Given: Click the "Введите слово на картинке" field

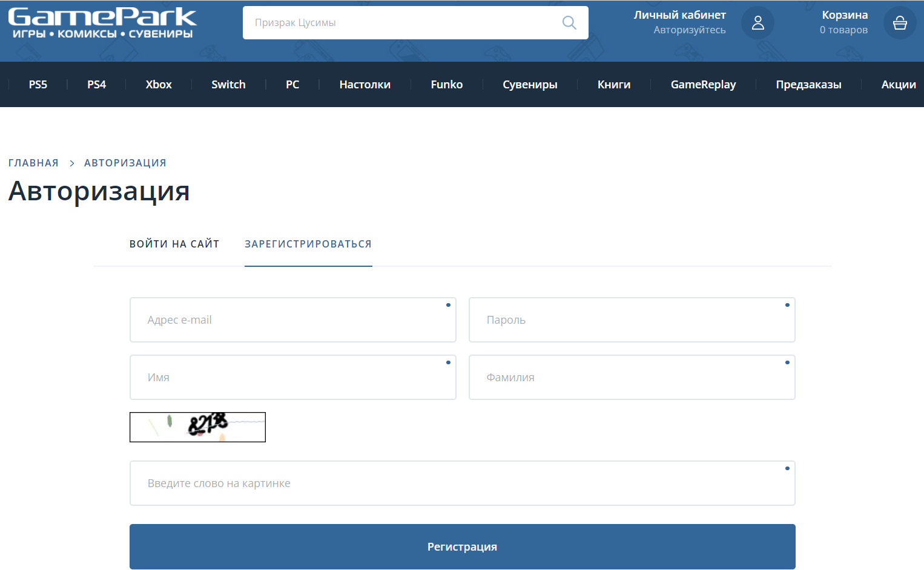Looking at the screenshot, I should [x=463, y=483].
